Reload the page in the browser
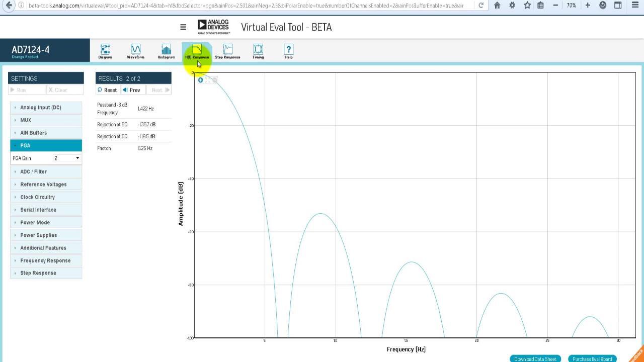The height and width of the screenshot is (362, 644). [x=481, y=5]
